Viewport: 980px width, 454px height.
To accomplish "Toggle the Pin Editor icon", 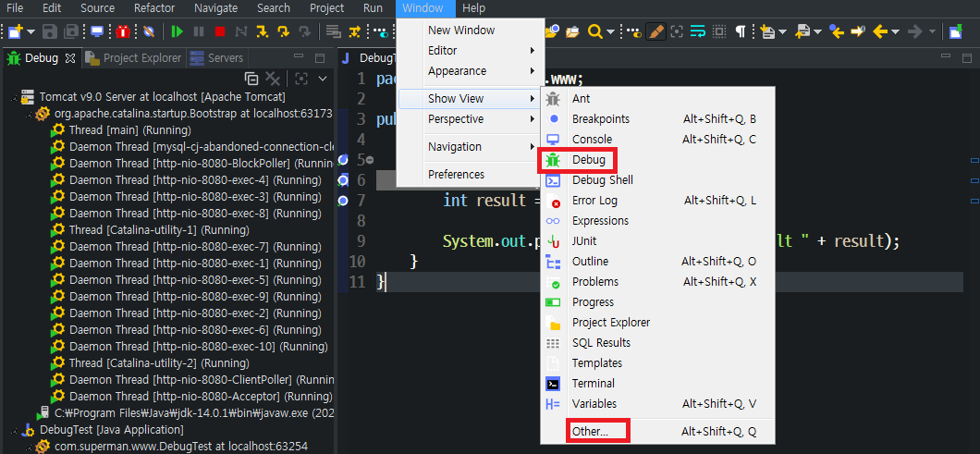I will [956, 31].
